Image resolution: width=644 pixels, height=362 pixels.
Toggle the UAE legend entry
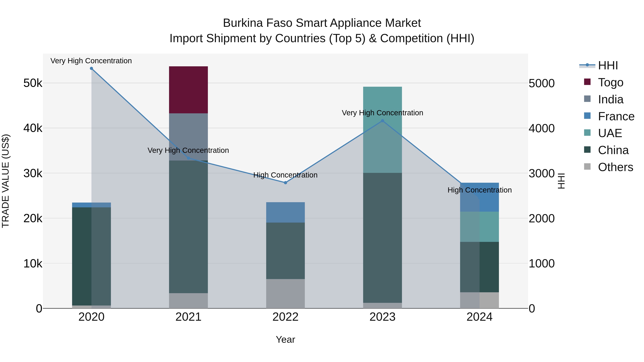click(x=603, y=133)
